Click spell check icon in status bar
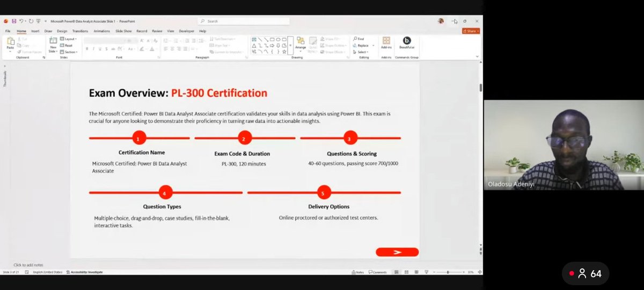The image size is (644, 290). click(x=26, y=272)
